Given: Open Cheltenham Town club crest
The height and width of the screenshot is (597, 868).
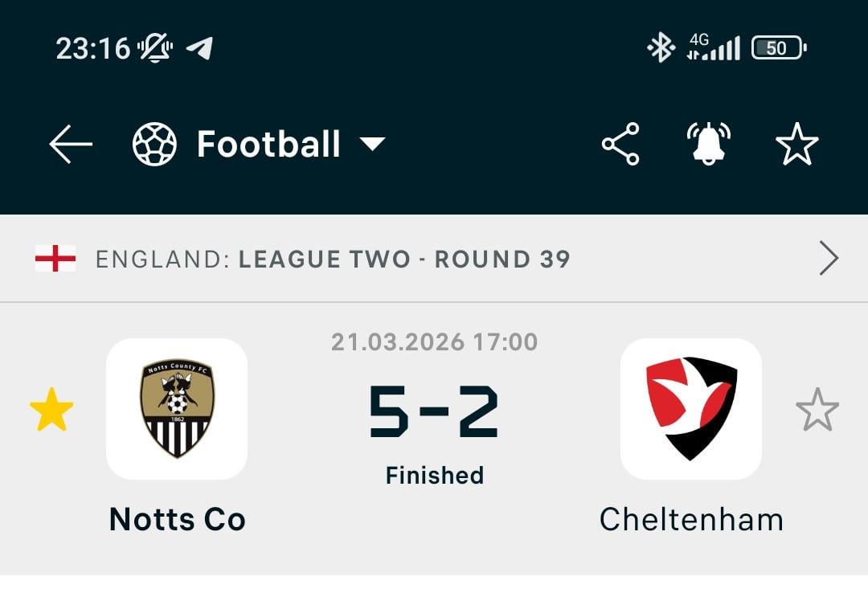Looking at the screenshot, I should click(691, 409).
